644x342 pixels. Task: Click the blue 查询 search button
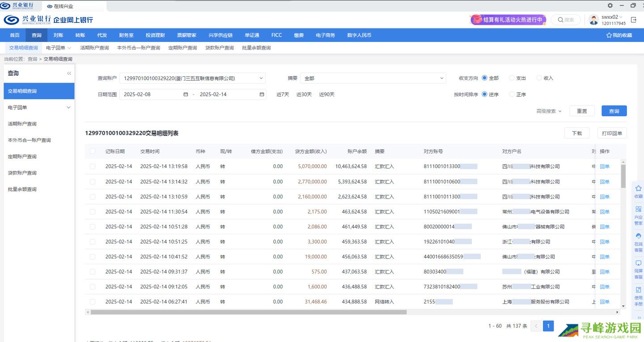click(614, 111)
